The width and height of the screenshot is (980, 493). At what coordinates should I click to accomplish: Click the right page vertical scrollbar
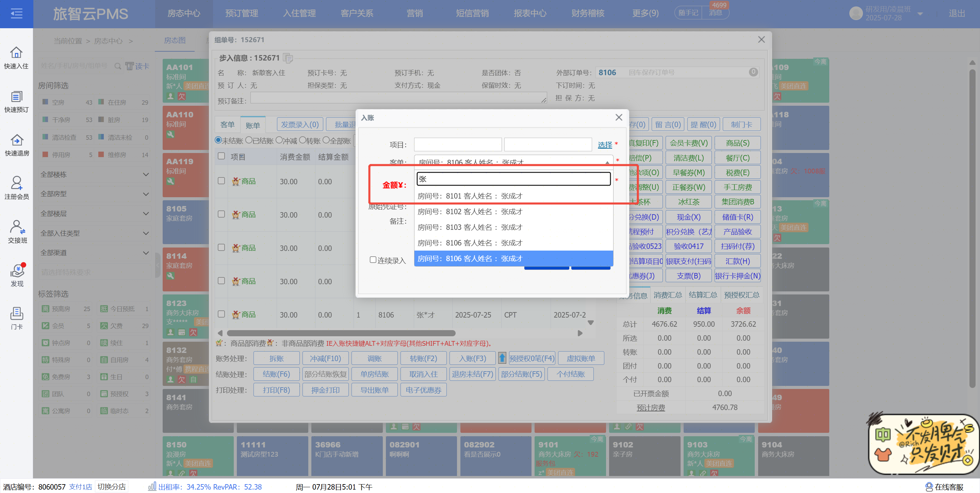point(972,228)
